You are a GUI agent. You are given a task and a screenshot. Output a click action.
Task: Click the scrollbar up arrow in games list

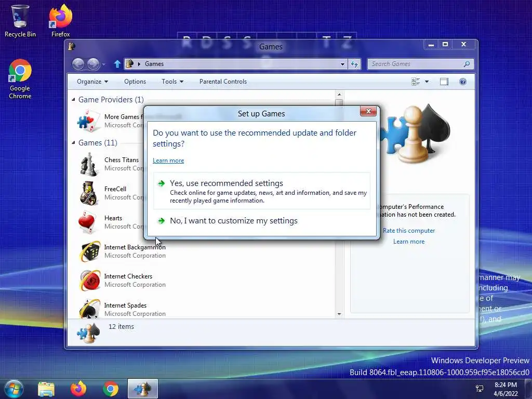[339, 94]
